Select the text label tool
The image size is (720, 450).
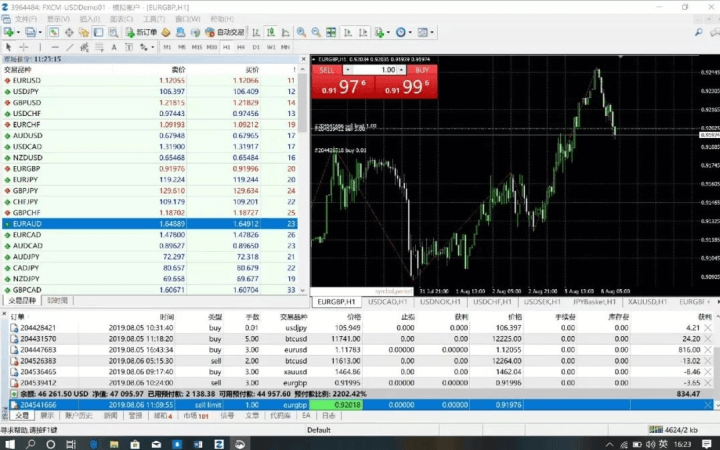pyautogui.click(x=129, y=47)
